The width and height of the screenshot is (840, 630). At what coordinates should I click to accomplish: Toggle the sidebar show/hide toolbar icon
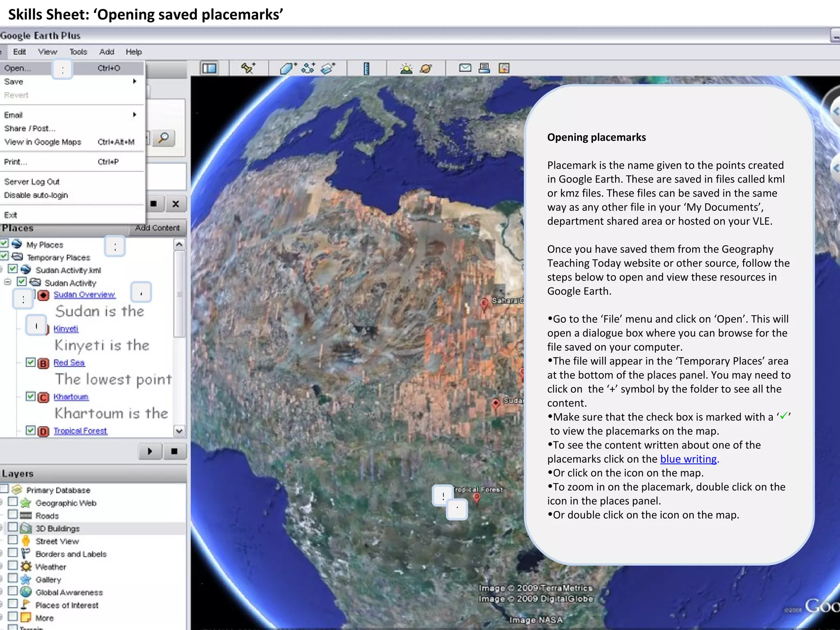click(209, 68)
